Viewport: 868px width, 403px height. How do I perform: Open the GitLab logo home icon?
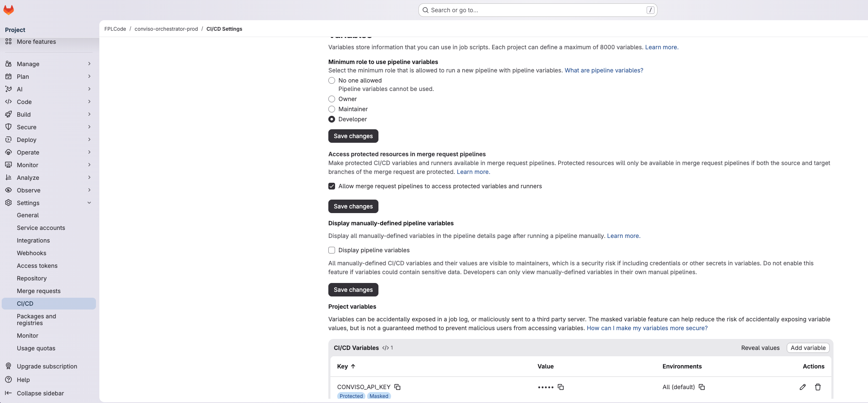coord(8,10)
